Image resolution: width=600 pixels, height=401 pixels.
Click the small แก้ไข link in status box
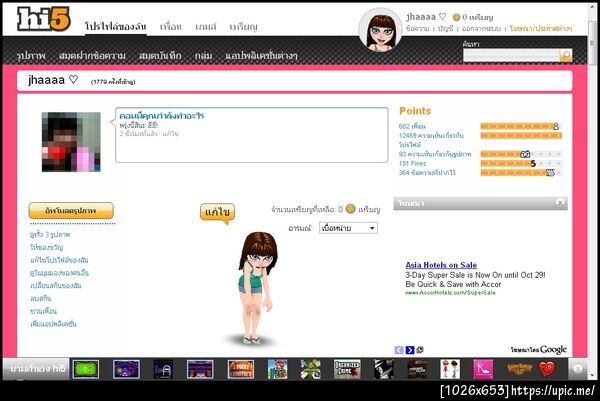coord(170,134)
